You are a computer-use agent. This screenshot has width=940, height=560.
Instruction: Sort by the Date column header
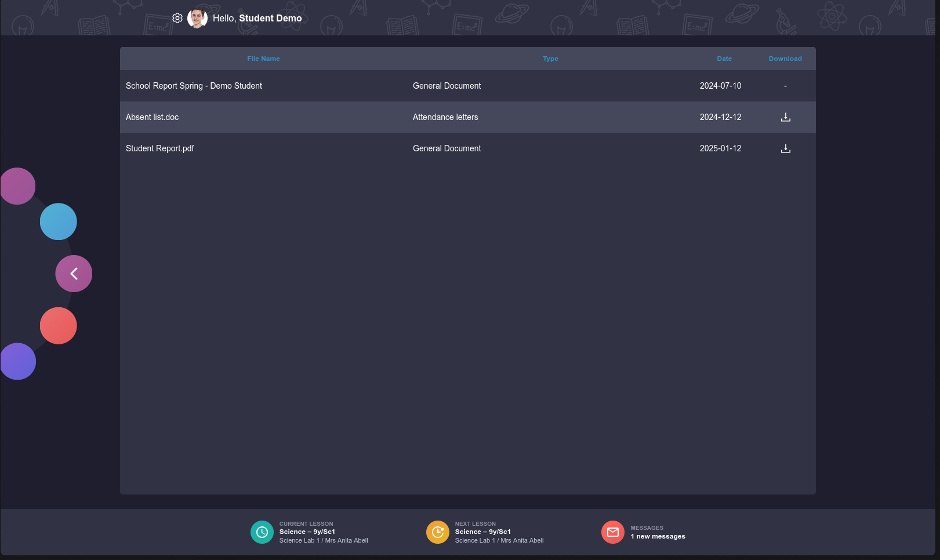[x=724, y=59]
